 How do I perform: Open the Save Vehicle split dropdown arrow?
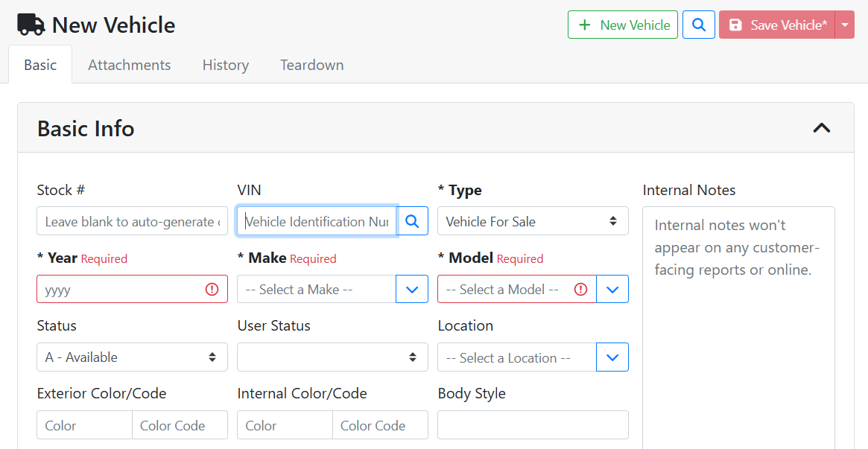[845, 25]
